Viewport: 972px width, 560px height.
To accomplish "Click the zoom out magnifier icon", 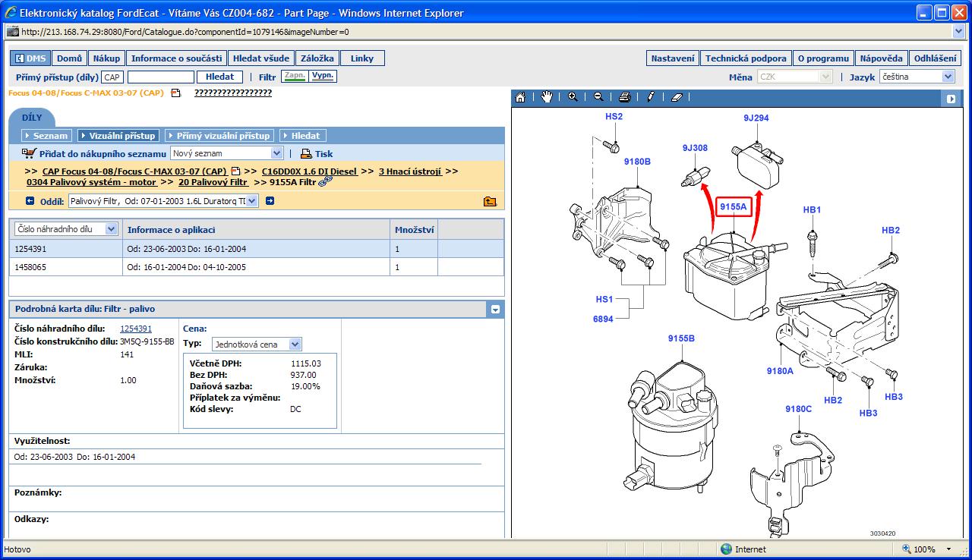I will [x=598, y=97].
